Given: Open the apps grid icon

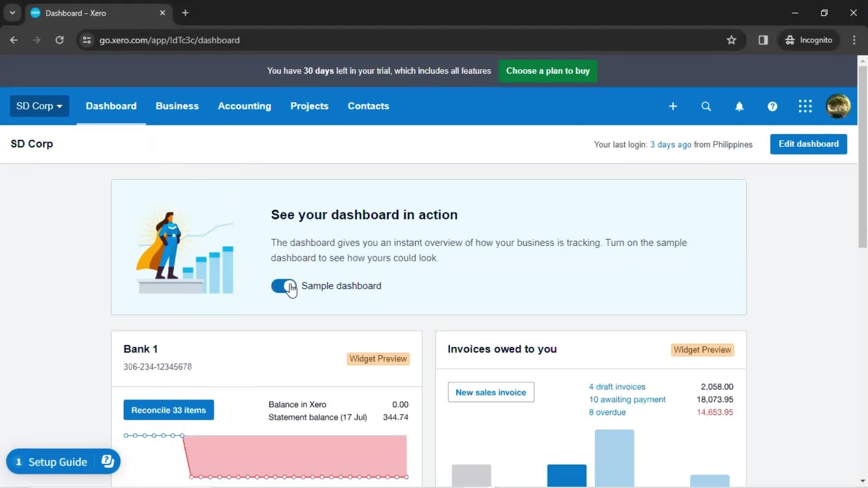Looking at the screenshot, I should point(805,106).
